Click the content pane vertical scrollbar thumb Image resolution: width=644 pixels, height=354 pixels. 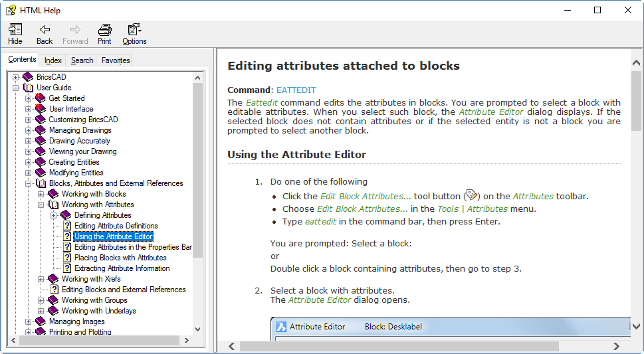[x=636, y=100]
